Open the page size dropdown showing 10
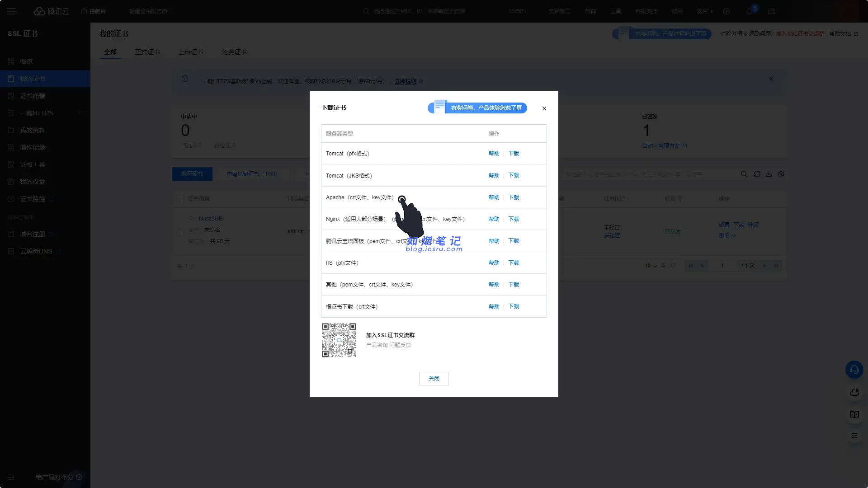Image resolution: width=868 pixels, height=488 pixels. (651, 266)
